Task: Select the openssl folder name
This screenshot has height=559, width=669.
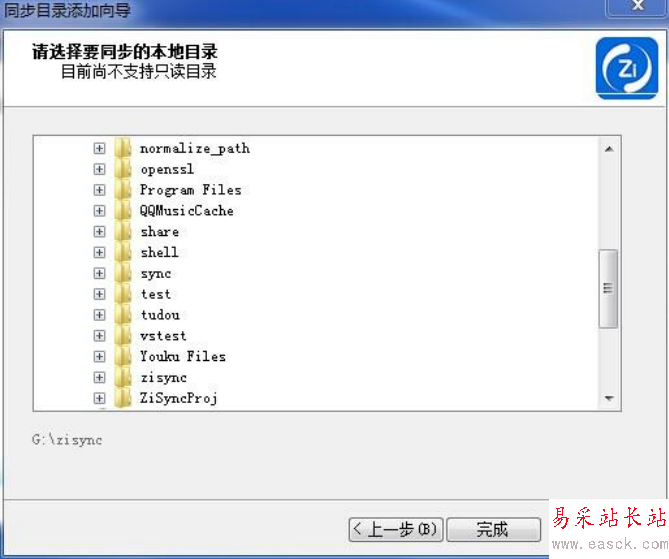Action: [x=167, y=169]
